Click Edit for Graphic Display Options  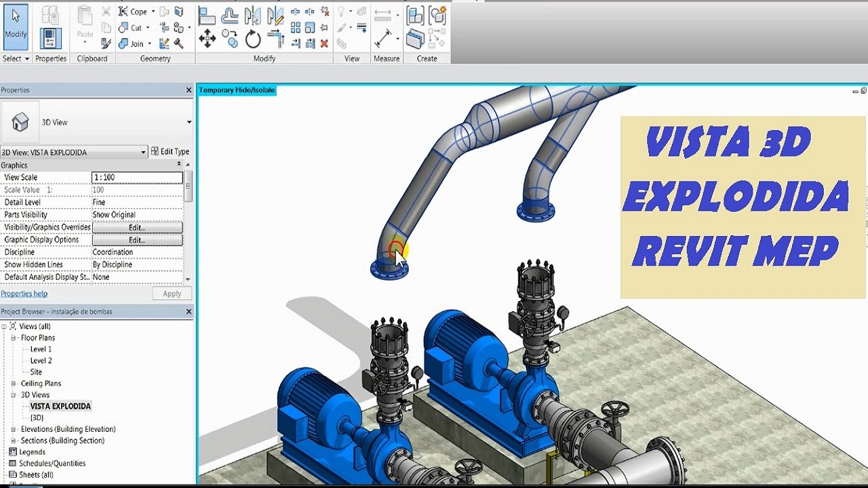[137, 240]
